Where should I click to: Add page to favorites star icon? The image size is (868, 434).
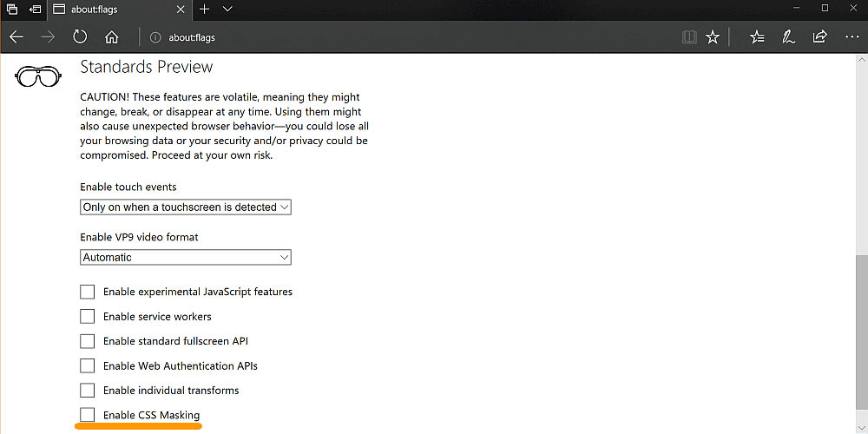point(713,37)
